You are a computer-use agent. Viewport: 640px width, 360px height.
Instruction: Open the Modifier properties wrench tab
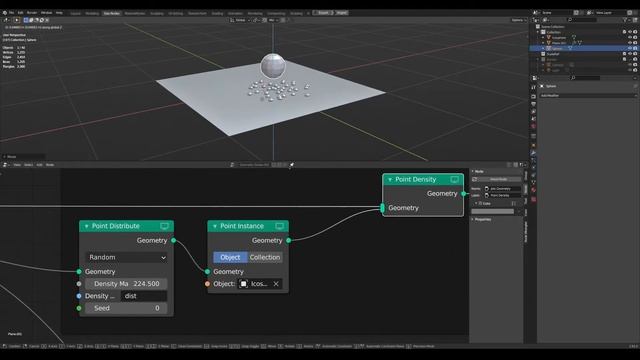point(533,153)
